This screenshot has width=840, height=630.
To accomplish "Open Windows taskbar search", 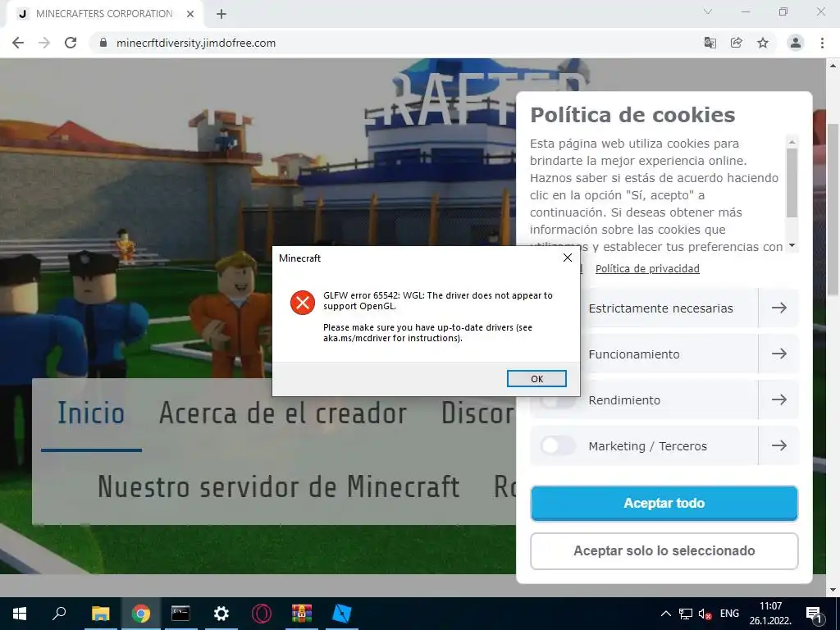I will tap(59, 614).
